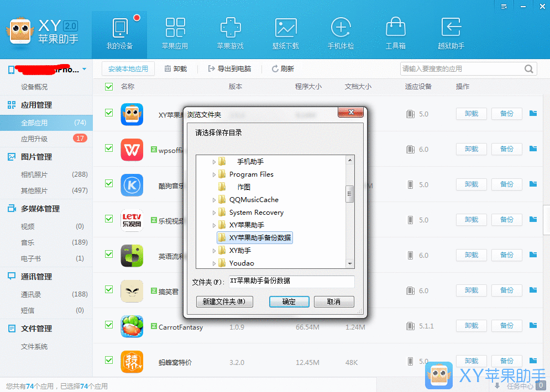Screen dimensions: 550x392
Task: Click inside the 文件夹 name input field
Action: [x=291, y=282]
